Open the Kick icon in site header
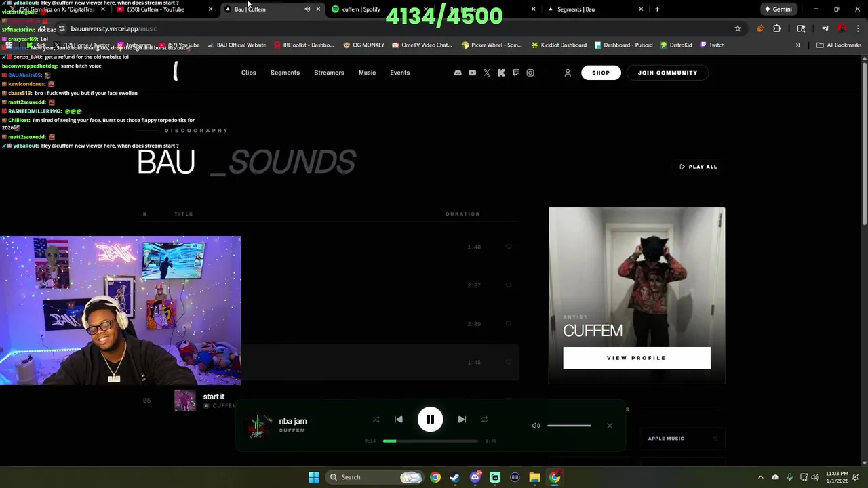 coord(501,73)
